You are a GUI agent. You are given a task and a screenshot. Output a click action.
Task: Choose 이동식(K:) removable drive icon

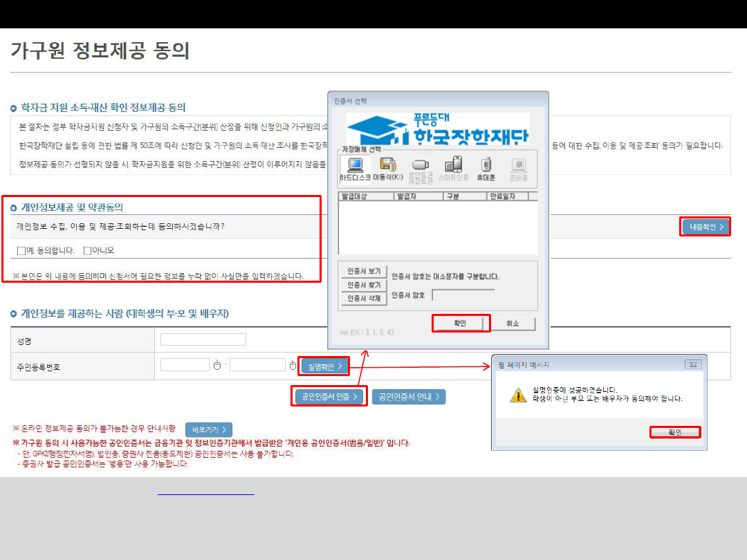(388, 168)
